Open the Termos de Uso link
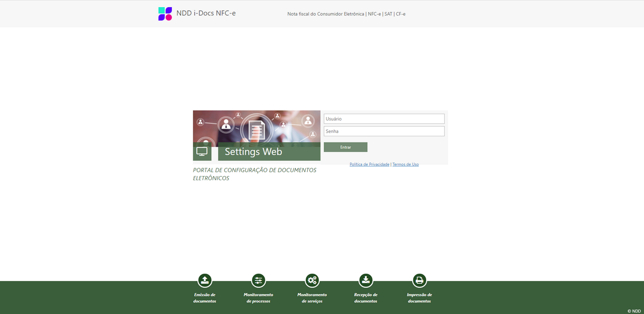644x314 pixels. coord(405,164)
